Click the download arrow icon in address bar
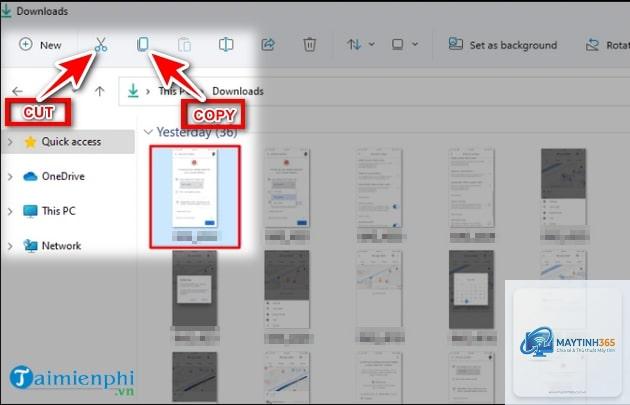This screenshot has width=630, height=405. (133, 91)
